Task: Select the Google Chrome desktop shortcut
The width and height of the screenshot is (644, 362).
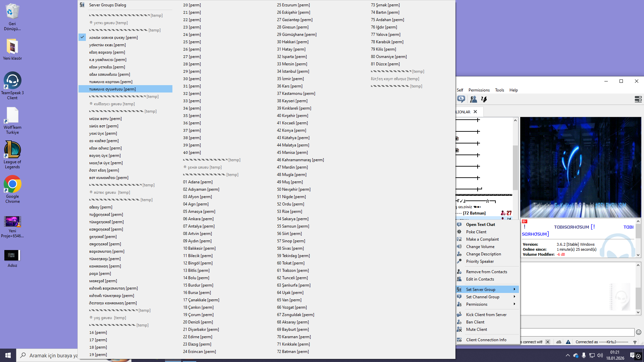Action: coord(12,189)
